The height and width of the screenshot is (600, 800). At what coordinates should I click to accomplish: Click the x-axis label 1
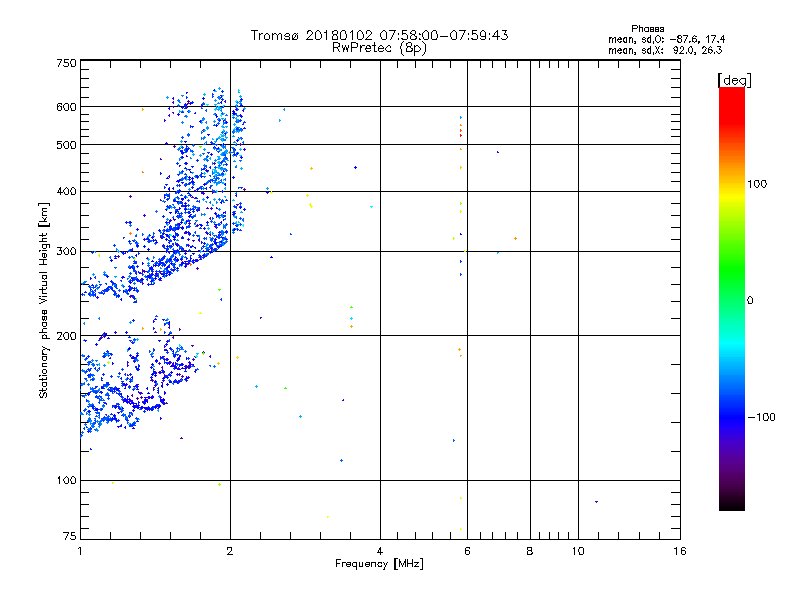click(80, 551)
